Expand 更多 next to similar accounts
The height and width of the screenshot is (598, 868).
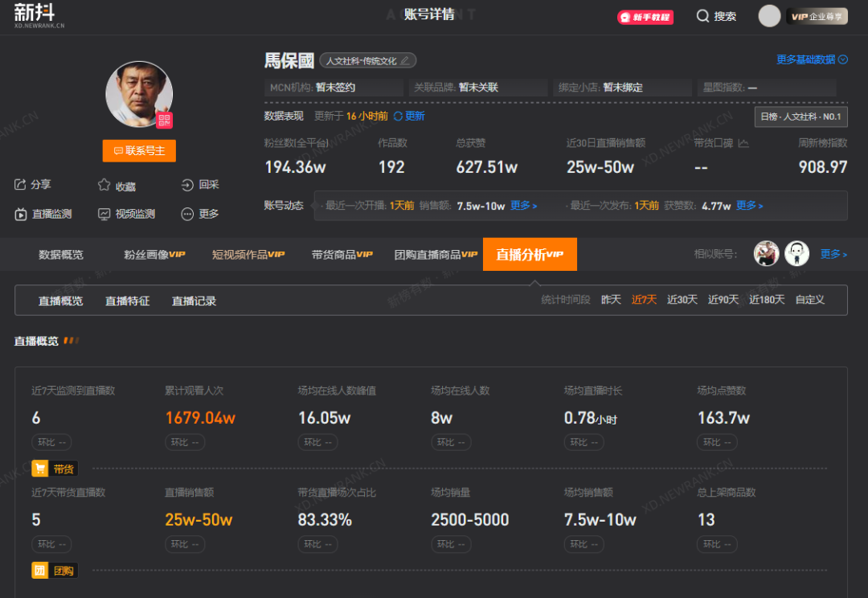click(x=833, y=254)
